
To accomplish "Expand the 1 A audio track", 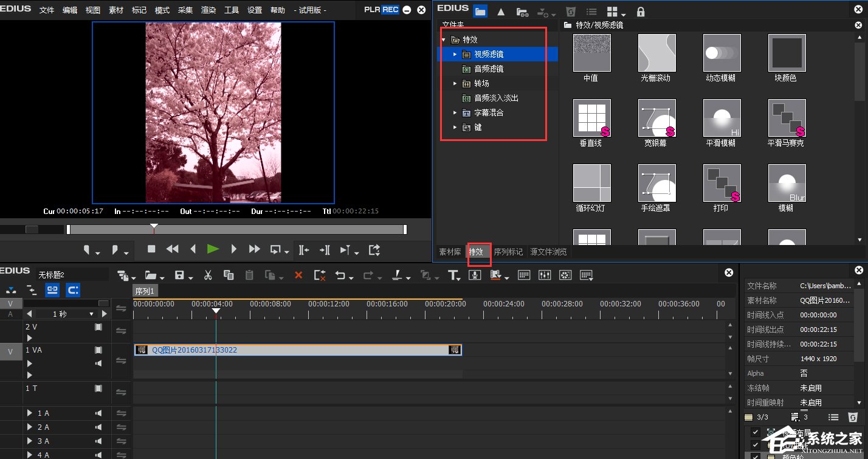I will (29, 413).
